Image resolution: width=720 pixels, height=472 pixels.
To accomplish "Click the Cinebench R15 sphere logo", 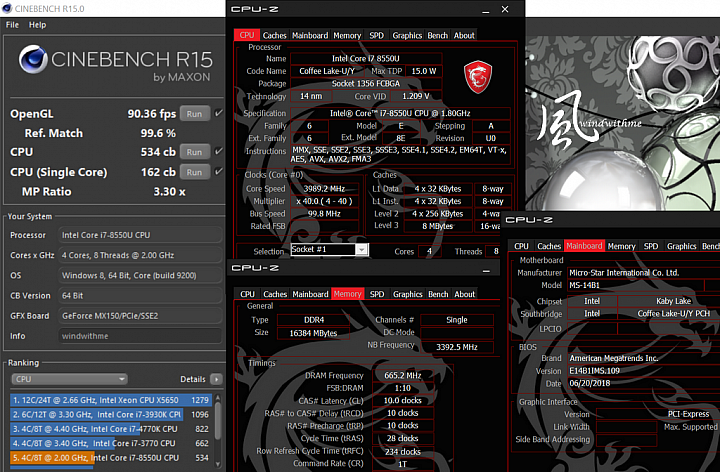I will pos(33,59).
